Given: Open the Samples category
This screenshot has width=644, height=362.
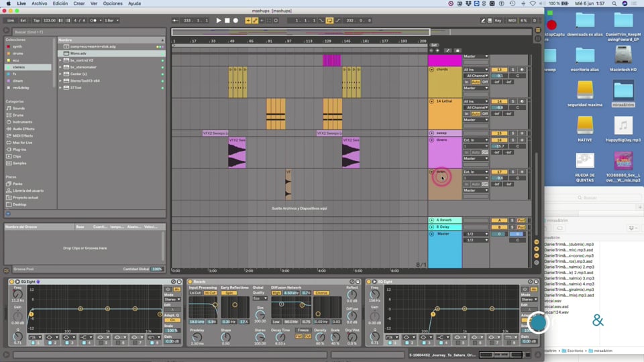Looking at the screenshot, I should pyautogui.click(x=19, y=164).
